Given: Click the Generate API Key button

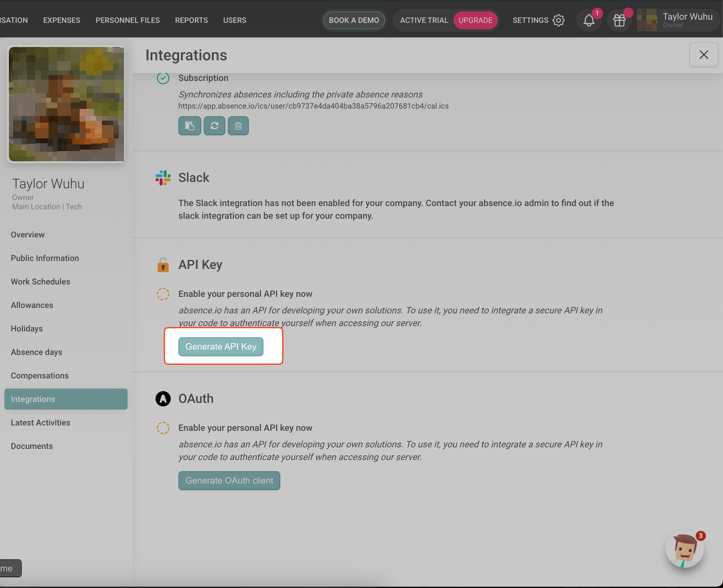Looking at the screenshot, I should pos(221,346).
